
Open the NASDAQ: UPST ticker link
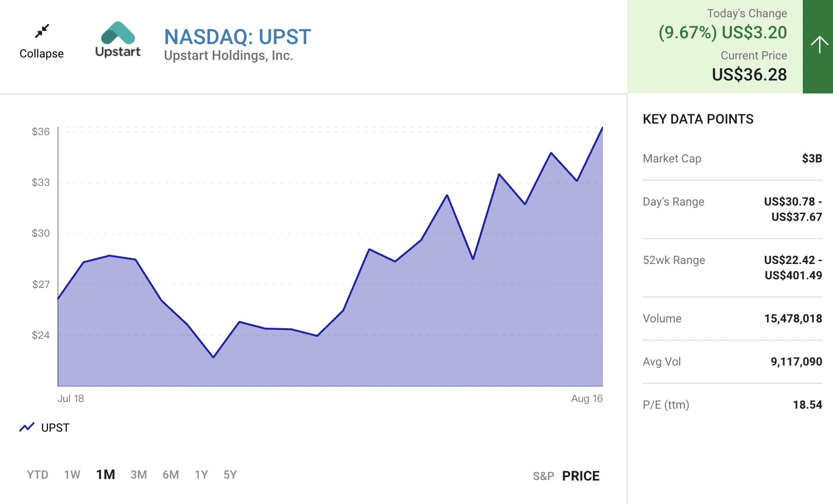click(237, 37)
